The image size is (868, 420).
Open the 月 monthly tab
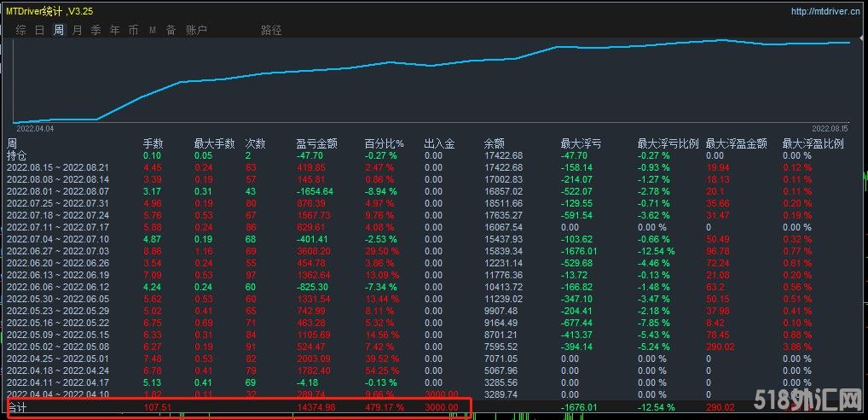[78, 30]
